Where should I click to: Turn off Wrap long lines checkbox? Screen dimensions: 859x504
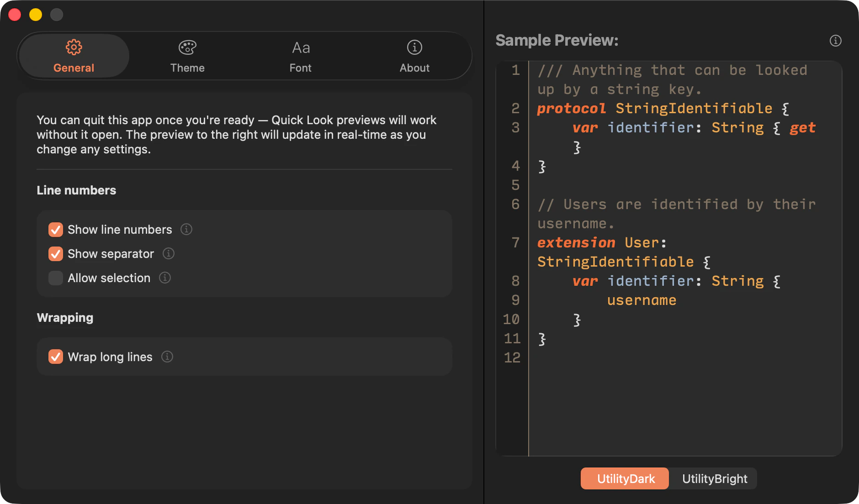[56, 357]
